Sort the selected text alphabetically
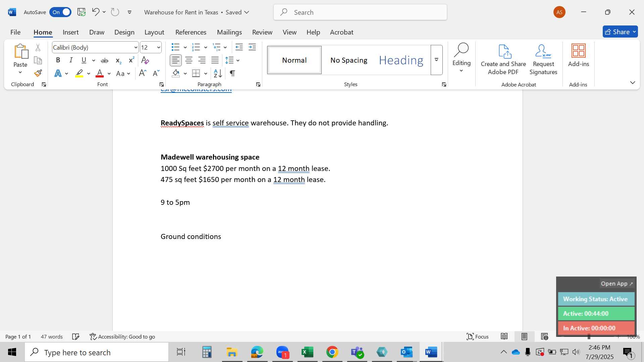Screen dimensions: 644x362 [x=218, y=73]
